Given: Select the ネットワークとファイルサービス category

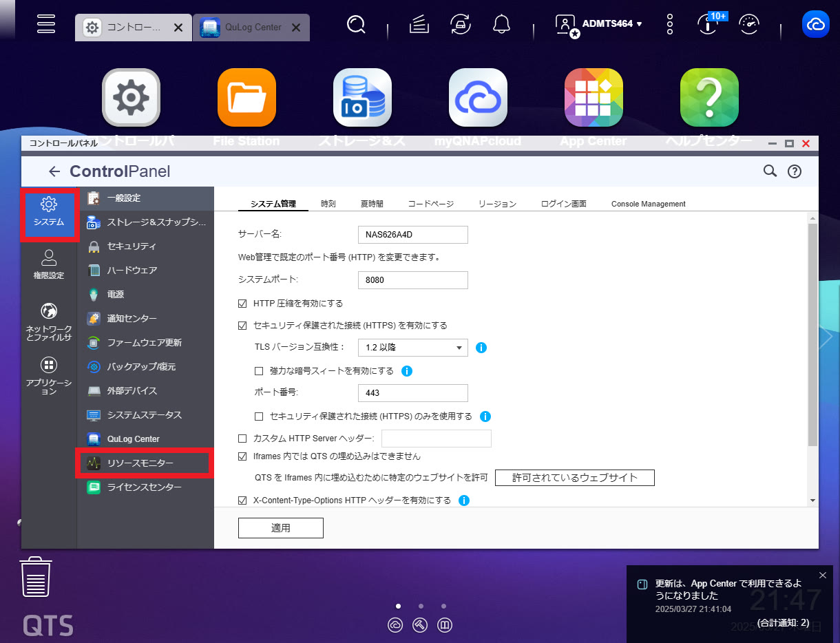Looking at the screenshot, I should click(49, 322).
